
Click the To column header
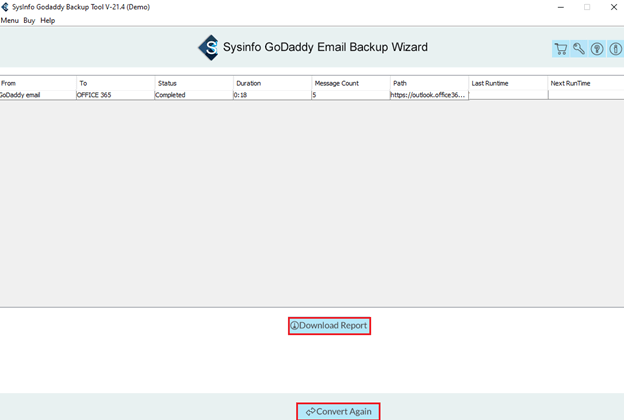(x=115, y=83)
